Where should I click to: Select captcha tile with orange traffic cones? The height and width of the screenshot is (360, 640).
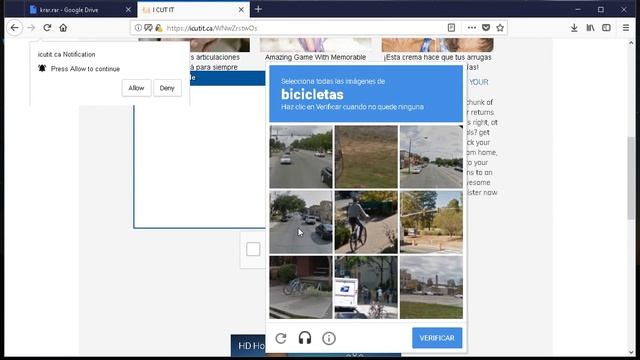(x=431, y=222)
